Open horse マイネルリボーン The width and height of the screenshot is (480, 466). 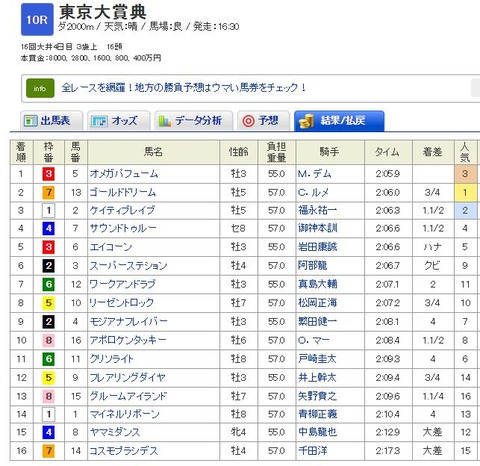pyautogui.click(x=125, y=414)
